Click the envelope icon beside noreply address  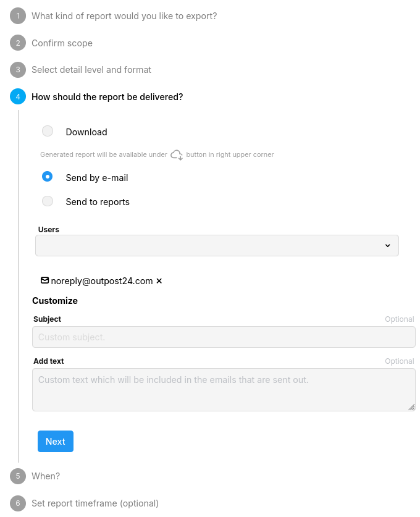[44, 280]
